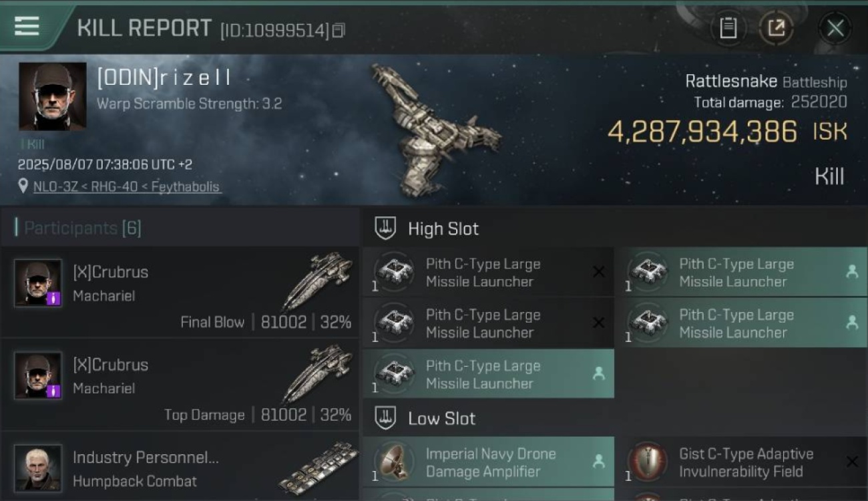868x501 pixels.
Task: Click the Humpback Combat ship icon
Action: tap(318, 467)
